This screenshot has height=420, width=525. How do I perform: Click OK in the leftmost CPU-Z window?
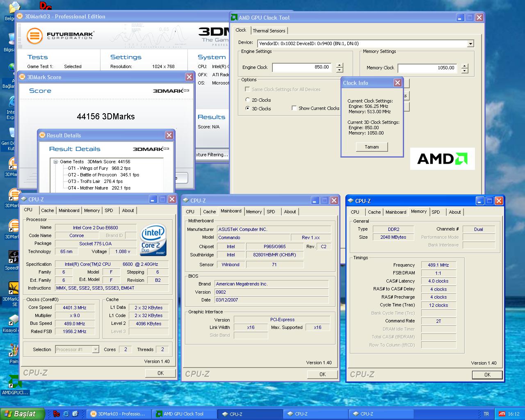pos(160,373)
